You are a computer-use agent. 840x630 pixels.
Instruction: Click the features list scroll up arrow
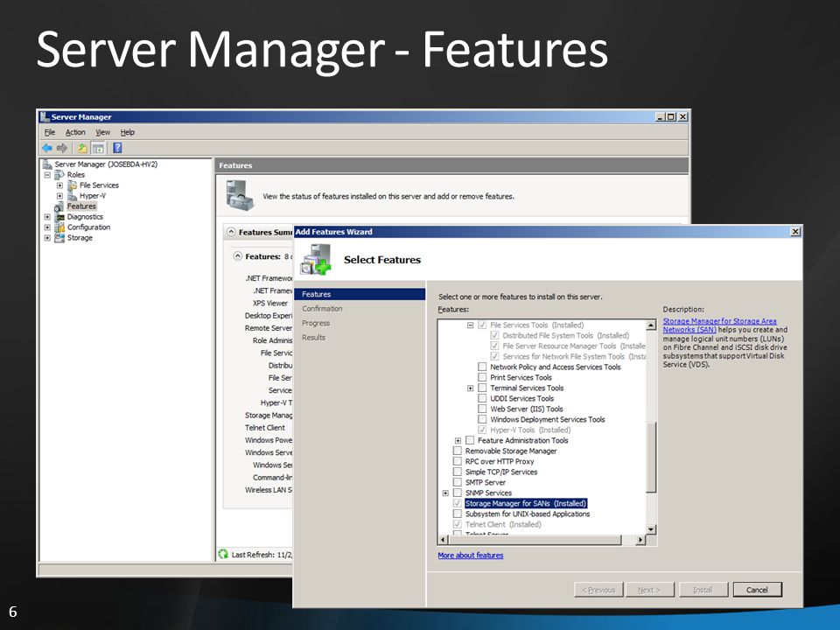pos(651,325)
